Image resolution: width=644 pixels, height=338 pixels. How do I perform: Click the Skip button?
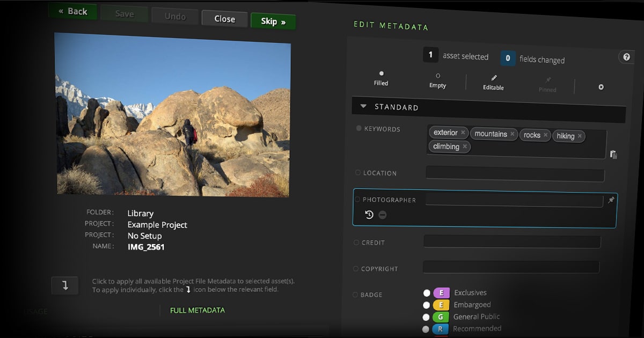tap(273, 21)
